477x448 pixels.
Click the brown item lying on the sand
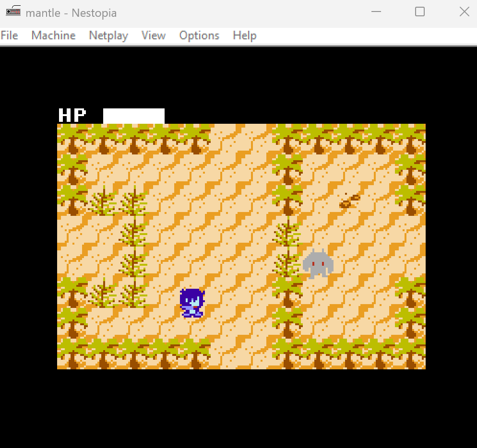click(349, 201)
